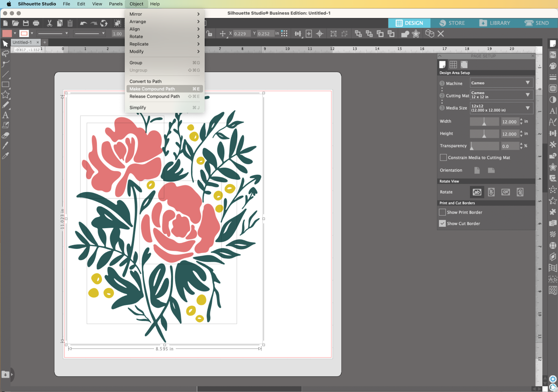Click the DESIGN tab
Viewport: 558px width, 392px height.
click(x=409, y=23)
